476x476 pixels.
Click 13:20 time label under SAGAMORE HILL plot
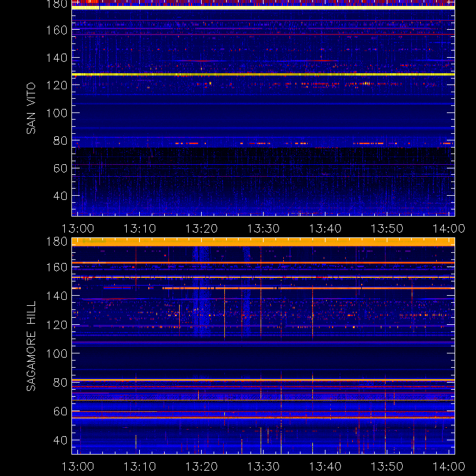tap(202, 466)
